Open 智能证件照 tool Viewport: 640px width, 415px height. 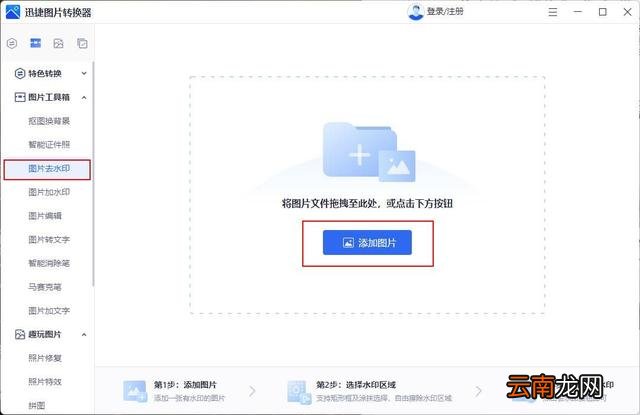coord(49,144)
